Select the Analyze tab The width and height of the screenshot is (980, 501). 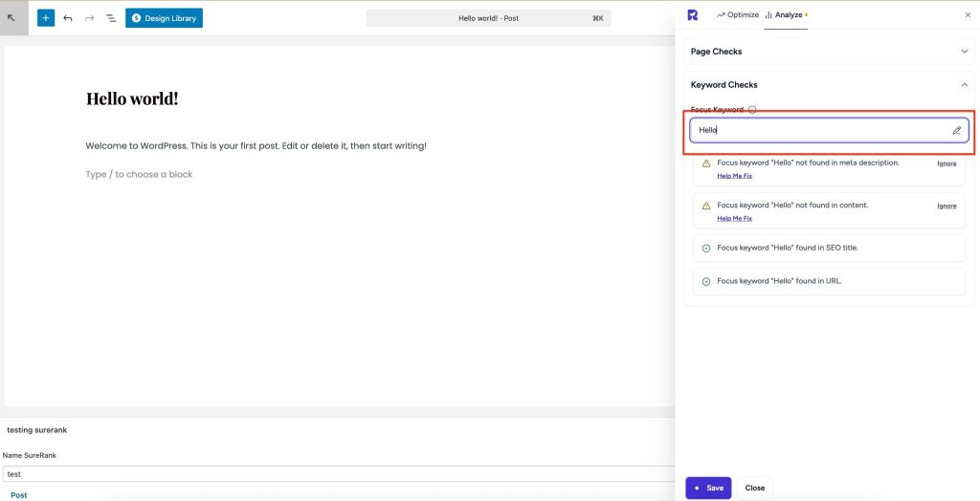point(786,15)
